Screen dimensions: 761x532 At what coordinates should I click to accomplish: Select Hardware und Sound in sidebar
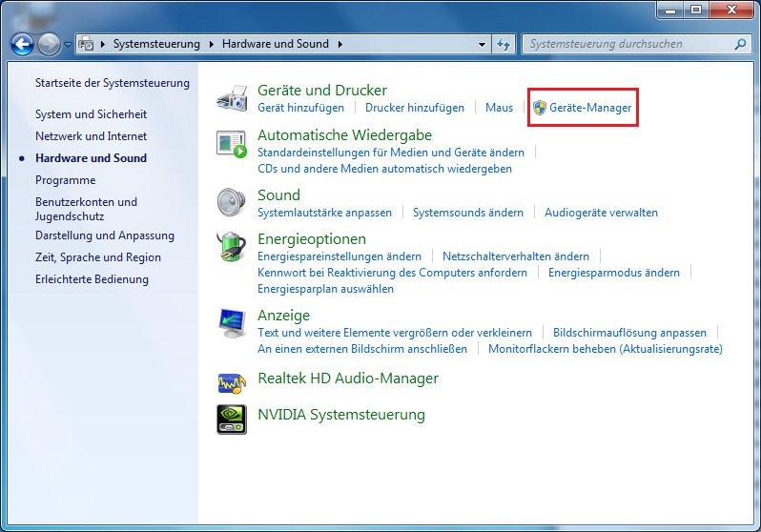coord(91,158)
